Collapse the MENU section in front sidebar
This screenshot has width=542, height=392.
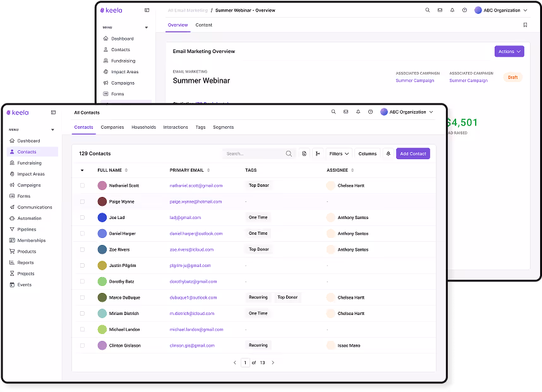coord(52,129)
